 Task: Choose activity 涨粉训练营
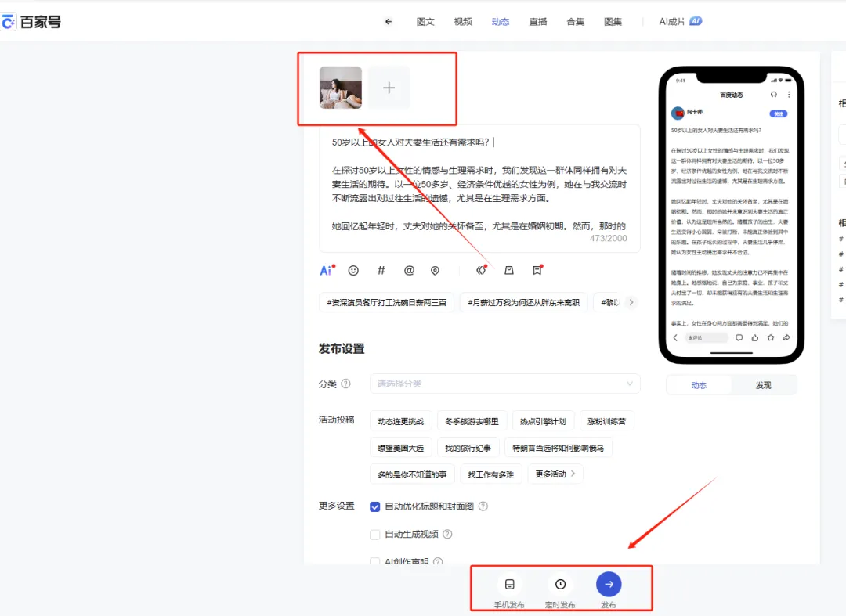[606, 421]
